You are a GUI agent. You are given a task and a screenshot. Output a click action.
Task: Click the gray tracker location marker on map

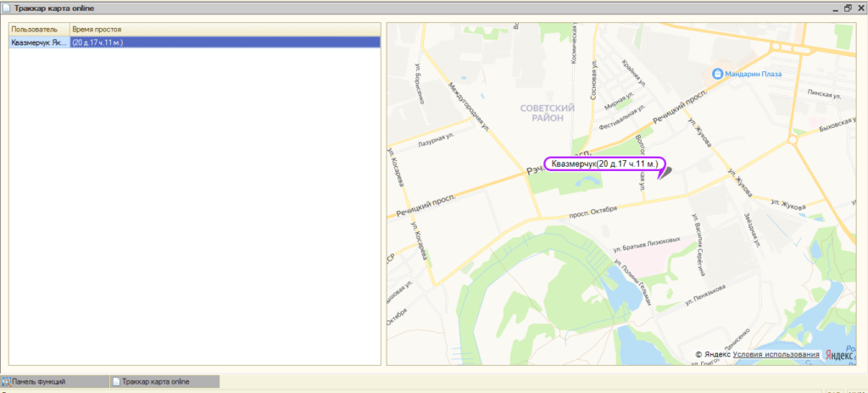(664, 172)
